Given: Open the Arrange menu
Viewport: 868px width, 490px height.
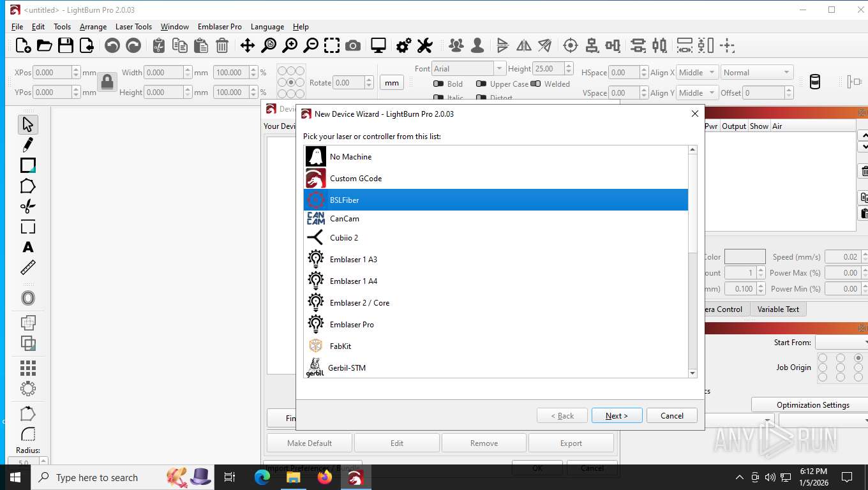Looking at the screenshot, I should click(93, 27).
